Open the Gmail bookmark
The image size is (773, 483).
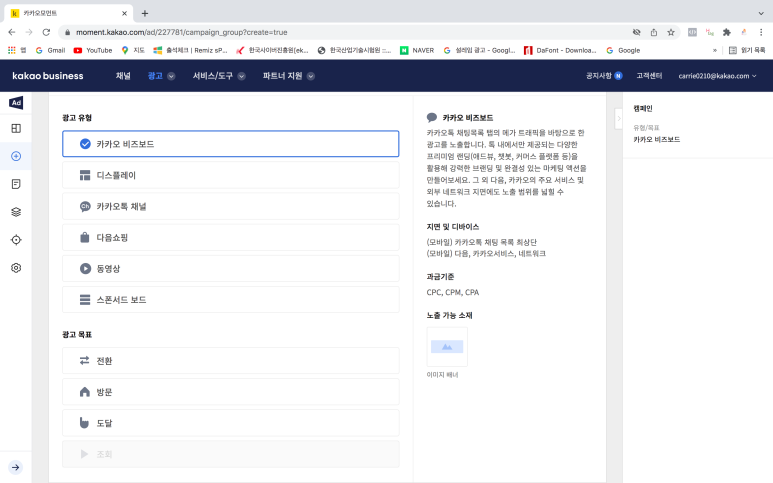pyautogui.click(x=51, y=50)
